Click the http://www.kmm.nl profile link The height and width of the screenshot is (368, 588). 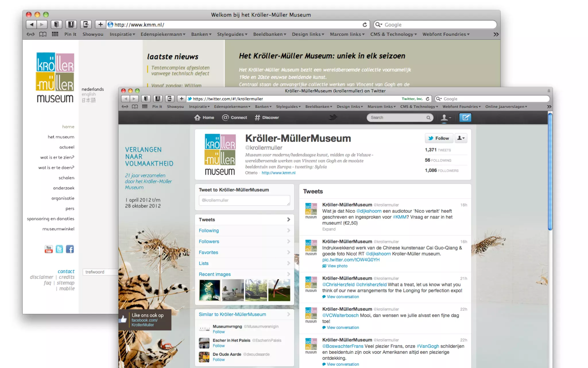tap(278, 173)
